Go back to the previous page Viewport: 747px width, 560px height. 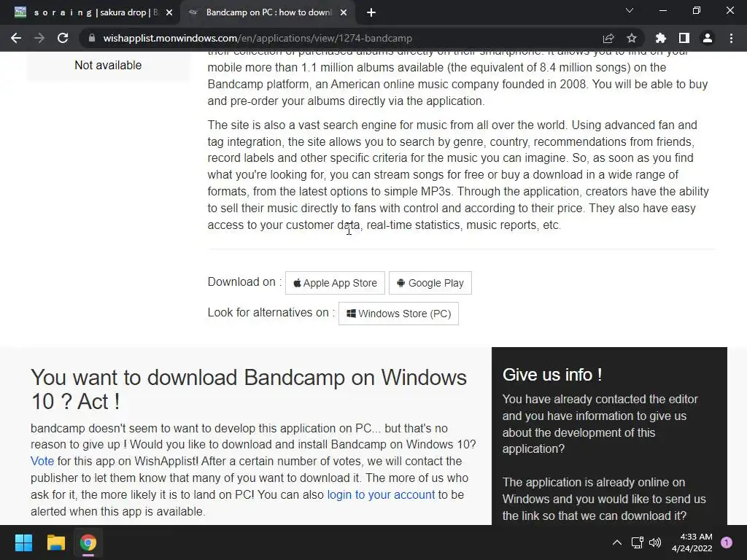pos(16,38)
